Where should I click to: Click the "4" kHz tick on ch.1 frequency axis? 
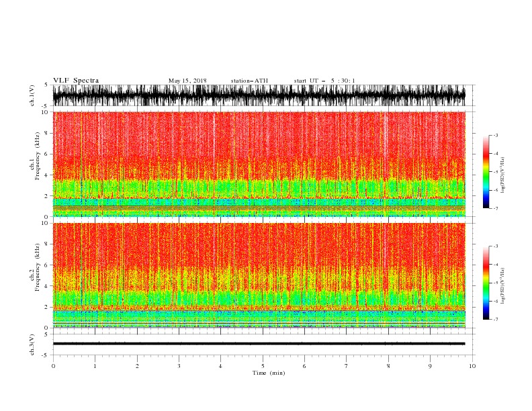pyautogui.click(x=46, y=175)
